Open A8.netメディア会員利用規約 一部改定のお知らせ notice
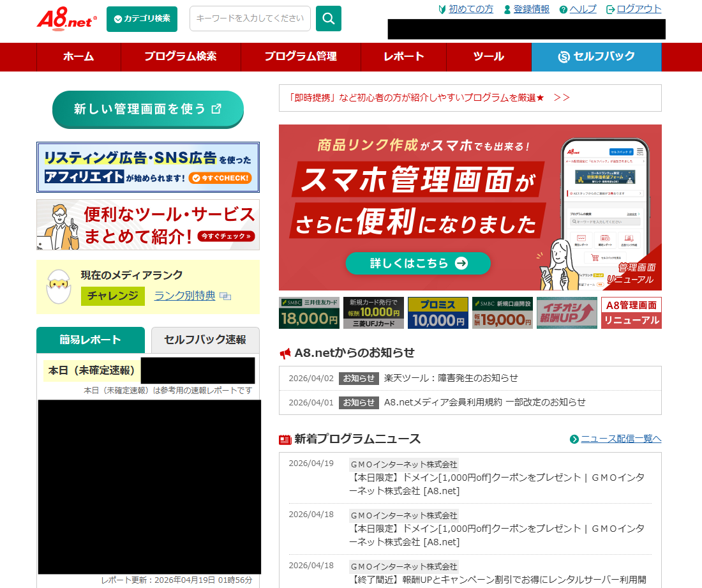Screen dimensions: 702x588 pos(484,403)
